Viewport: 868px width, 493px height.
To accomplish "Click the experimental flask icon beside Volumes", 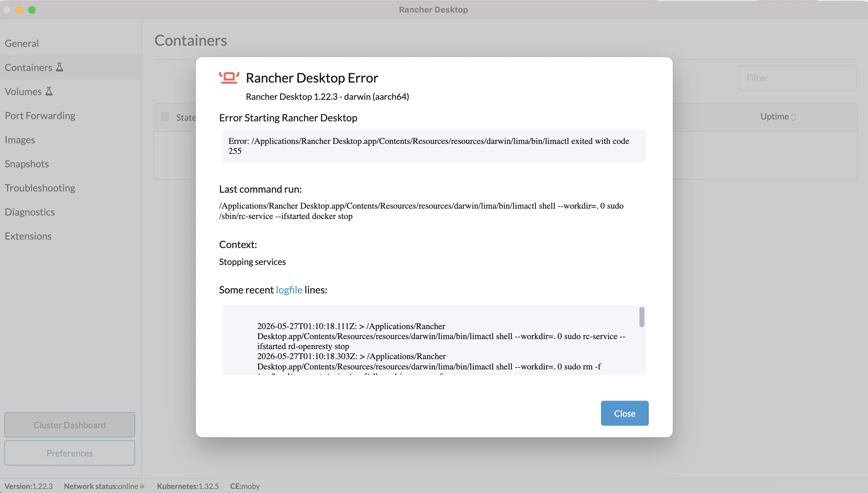I will 49,91.
